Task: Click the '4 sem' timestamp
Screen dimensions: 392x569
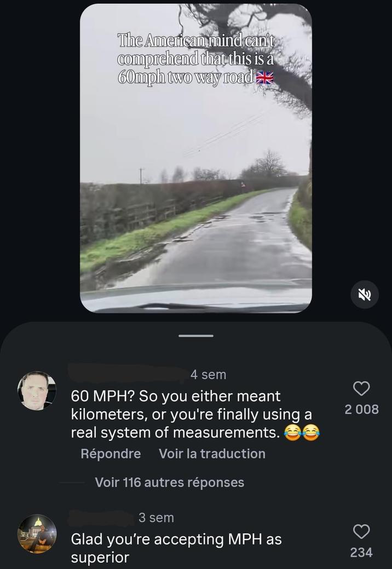Action: pyautogui.click(x=208, y=375)
